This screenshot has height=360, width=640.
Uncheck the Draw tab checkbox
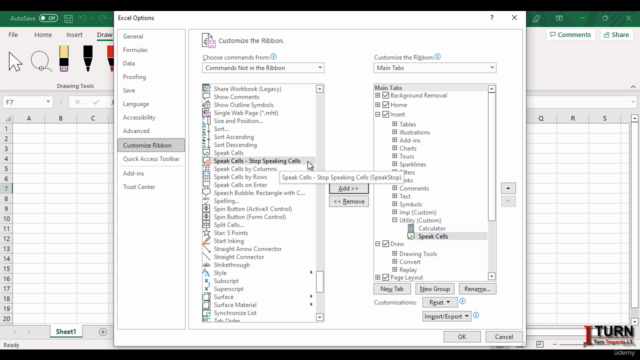coord(386,244)
